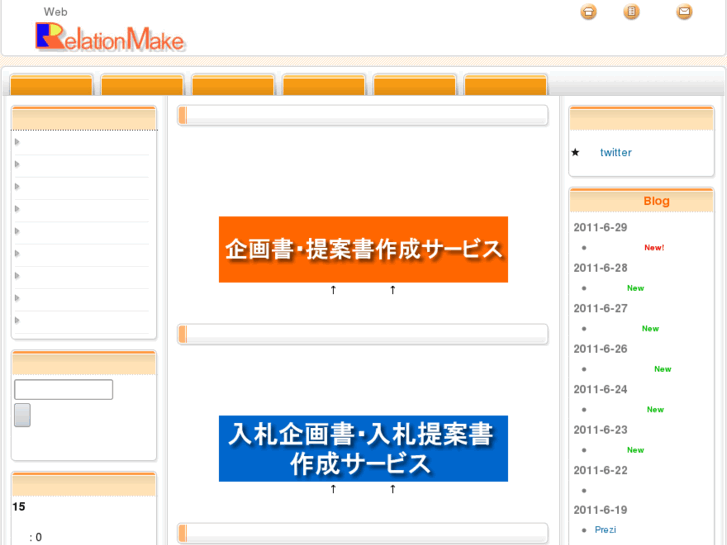Image resolution: width=727 pixels, height=545 pixels.
Task: Click the ': 0' counter line
Action: [36, 537]
